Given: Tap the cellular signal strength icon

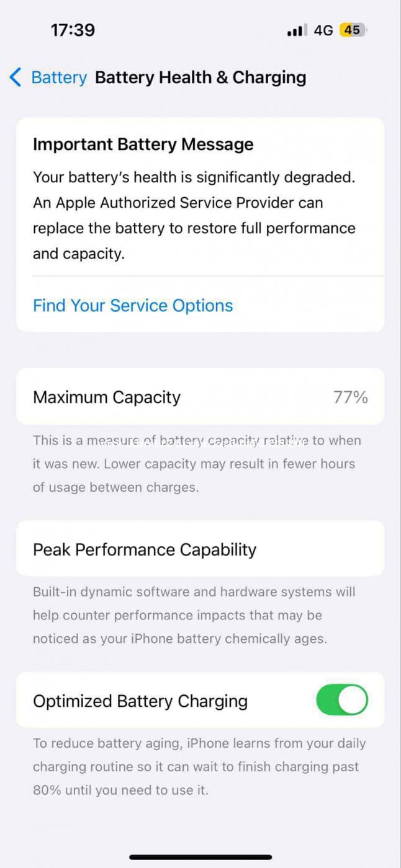Looking at the screenshot, I should pos(297,30).
